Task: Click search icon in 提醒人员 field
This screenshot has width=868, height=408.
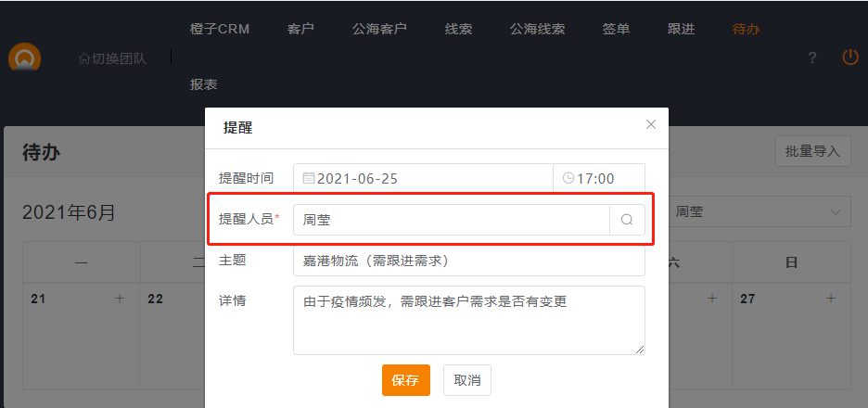Action: [x=627, y=220]
